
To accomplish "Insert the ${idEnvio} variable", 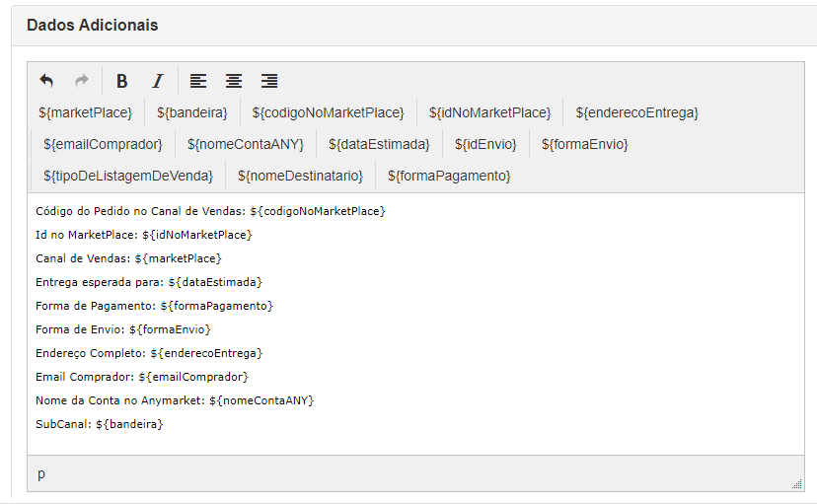I will pos(485,144).
